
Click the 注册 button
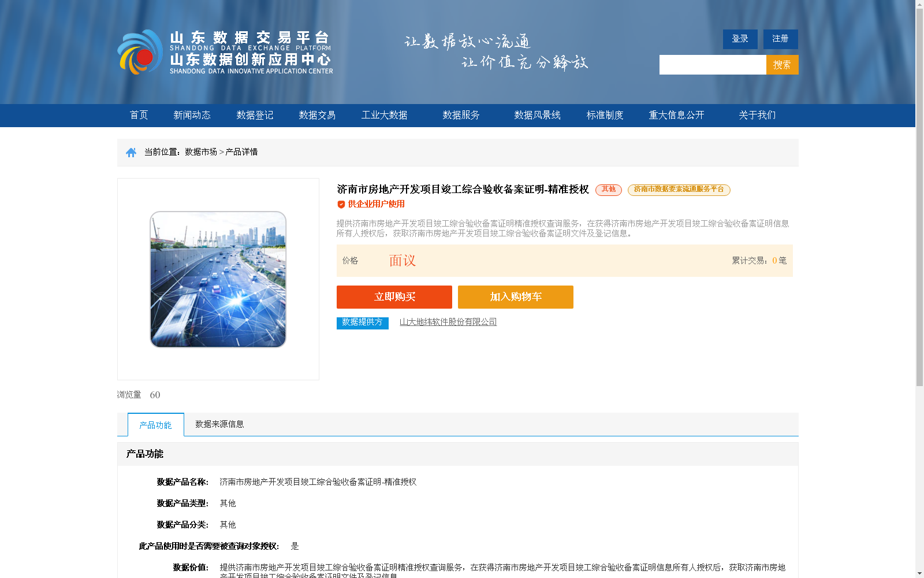[781, 39]
